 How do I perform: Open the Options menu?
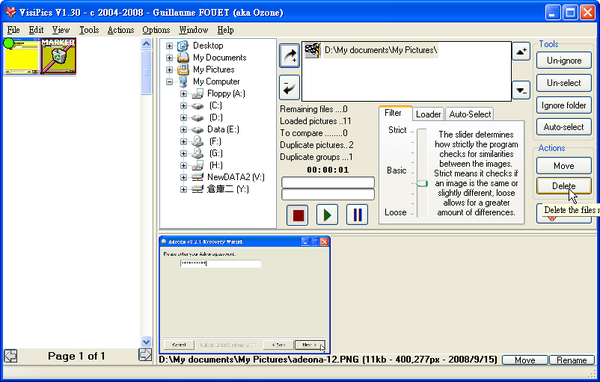point(156,30)
